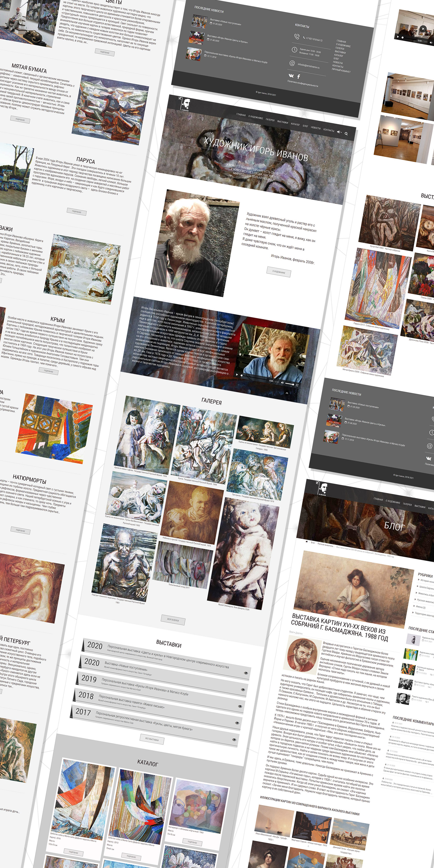Viewport: 434px width, 868px height.
Task: Open the Политика конфиденциальности link under the Facebook icon
Action: coord(303,84)
